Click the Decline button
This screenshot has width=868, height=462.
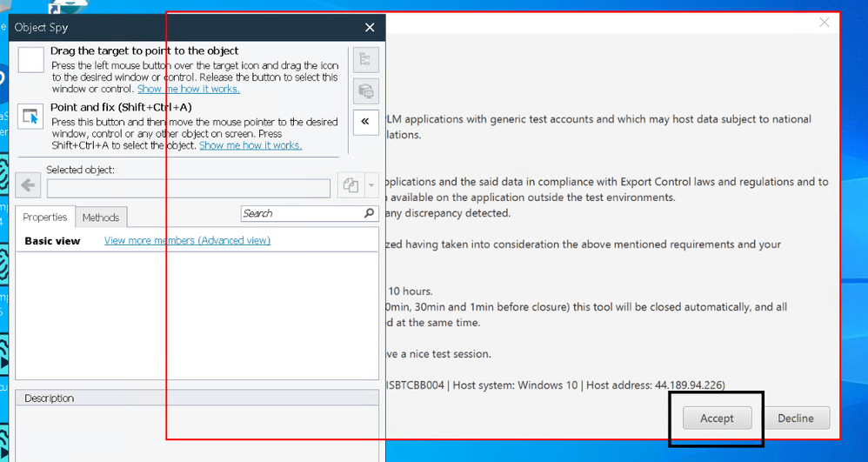tap(795, 418)
